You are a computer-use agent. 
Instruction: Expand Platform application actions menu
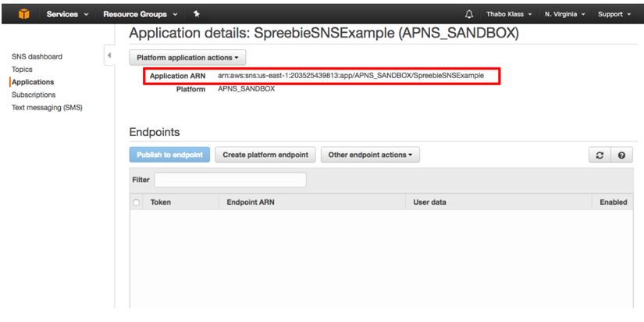tap(187, 58)
